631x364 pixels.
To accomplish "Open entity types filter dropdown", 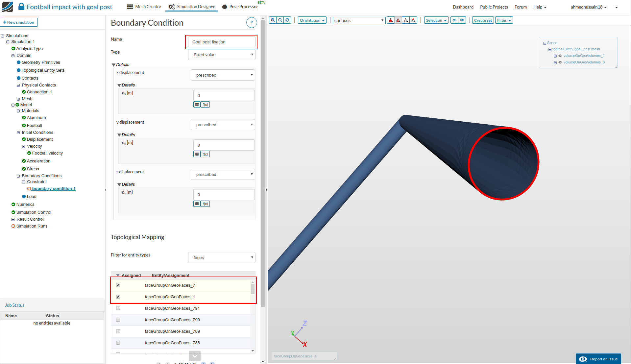I will [x=222, y=257].
